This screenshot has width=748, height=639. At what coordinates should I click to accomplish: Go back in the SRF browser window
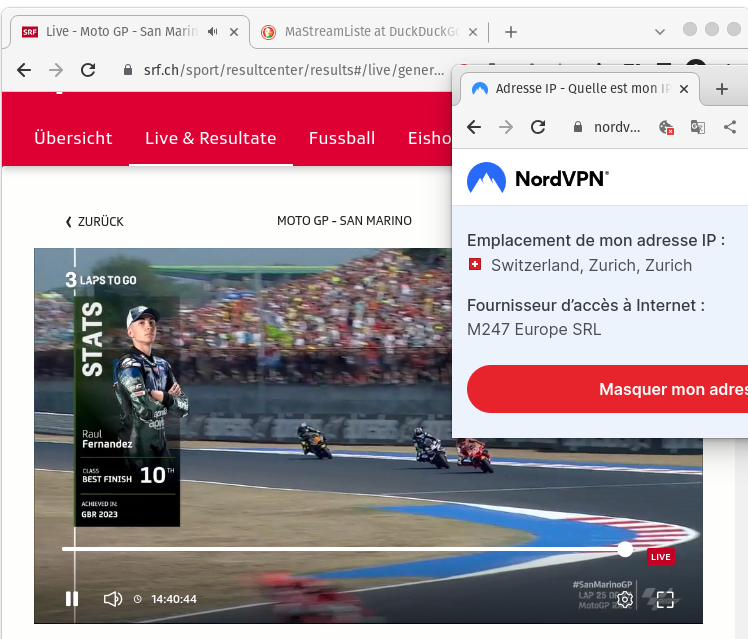(x=24, y=70)
